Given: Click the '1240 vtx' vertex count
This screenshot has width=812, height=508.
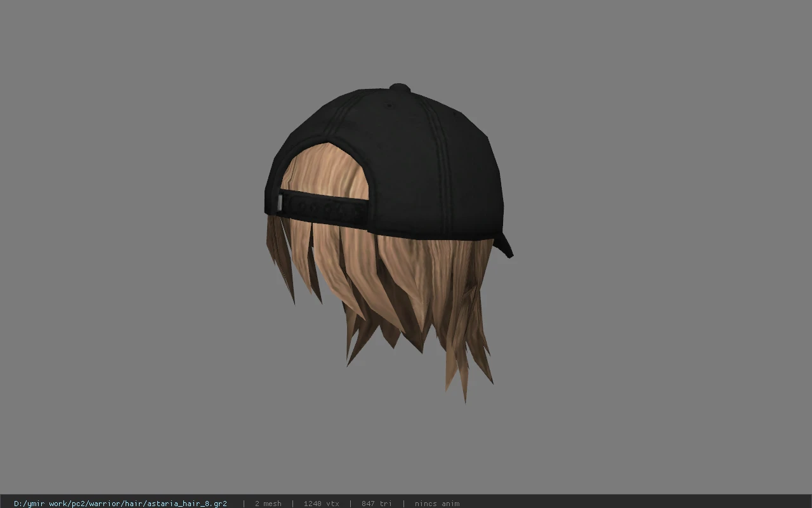Looking at the screenshot, I should 321,504.
